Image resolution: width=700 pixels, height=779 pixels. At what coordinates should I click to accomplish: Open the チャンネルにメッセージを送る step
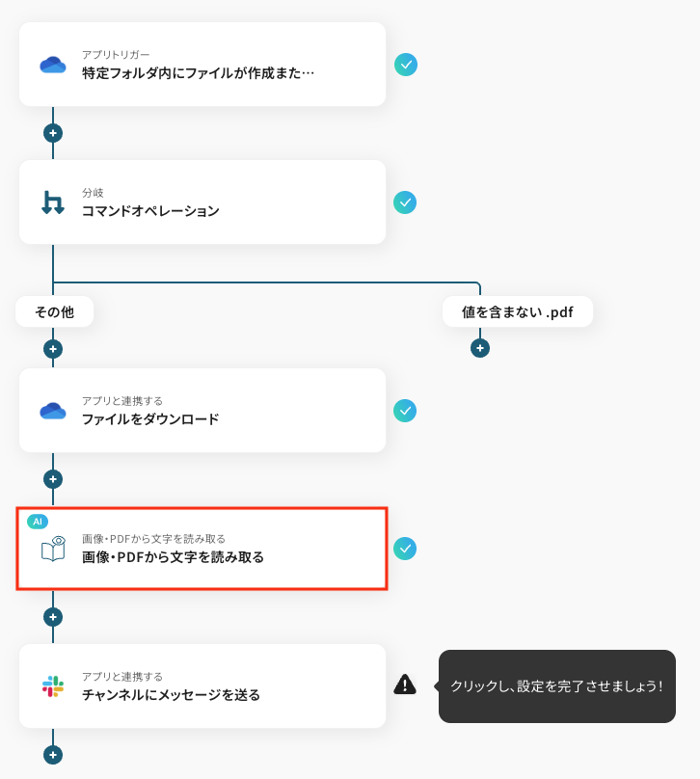click(202, 686)
